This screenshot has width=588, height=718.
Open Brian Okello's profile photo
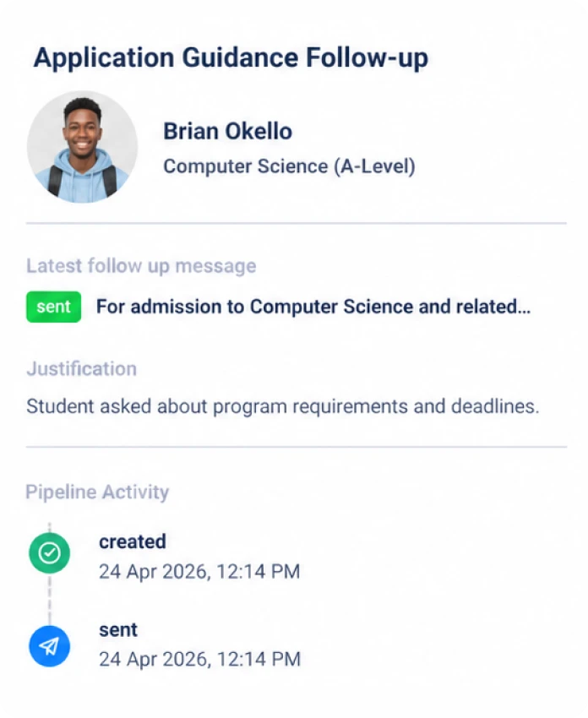point(82,147)
